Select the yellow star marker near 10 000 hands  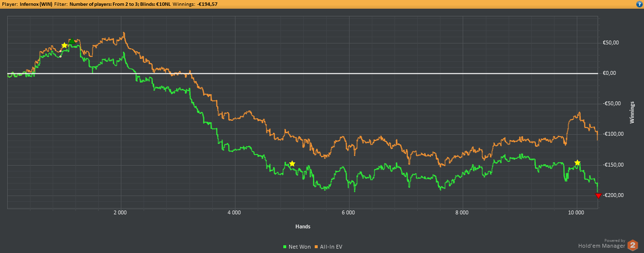click(577, 163)
